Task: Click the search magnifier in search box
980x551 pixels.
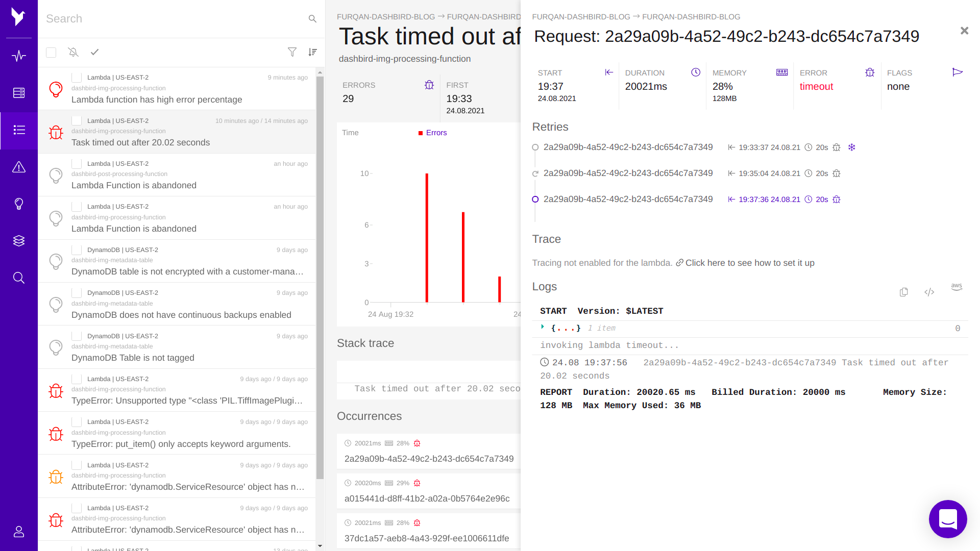Action: tap(312, 19)
